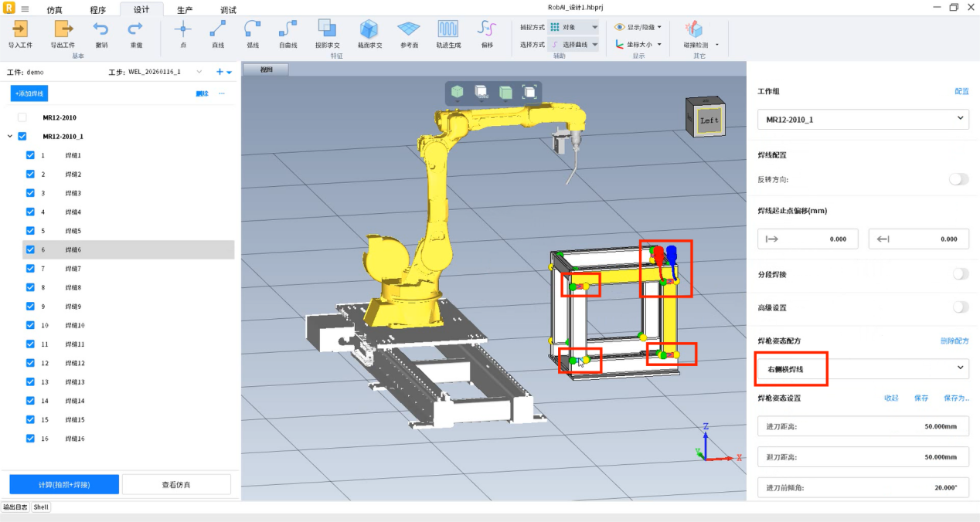The image size is (980, 522).
Task: Uncheck the checkbox for 焊缝9
Action: point(30,307)
